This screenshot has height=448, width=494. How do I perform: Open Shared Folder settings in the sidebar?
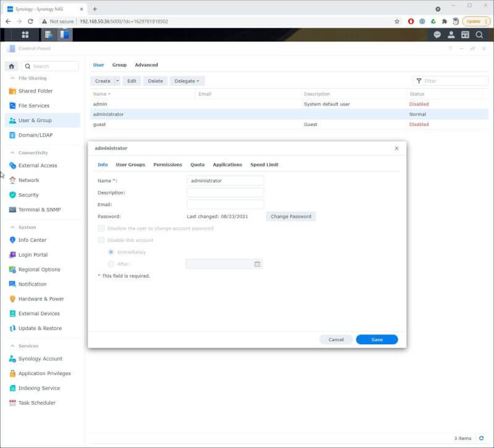click(x=37, y=91)
